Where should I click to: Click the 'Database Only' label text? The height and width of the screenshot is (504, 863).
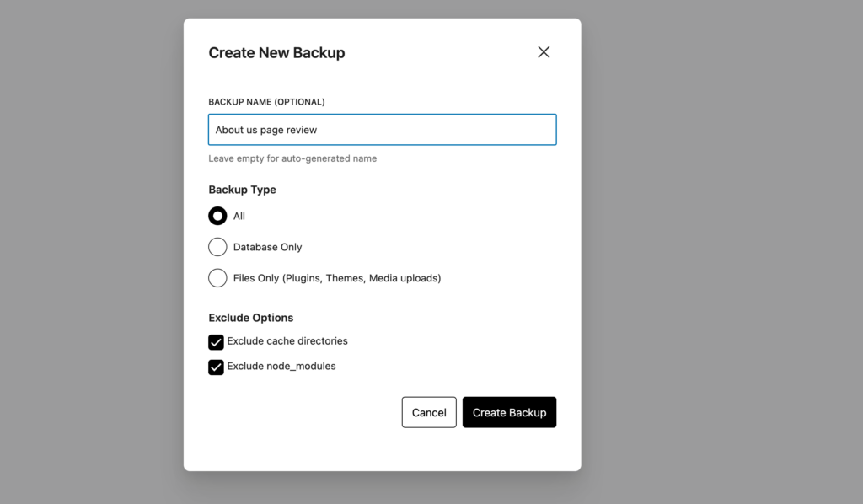click(267, 248)
